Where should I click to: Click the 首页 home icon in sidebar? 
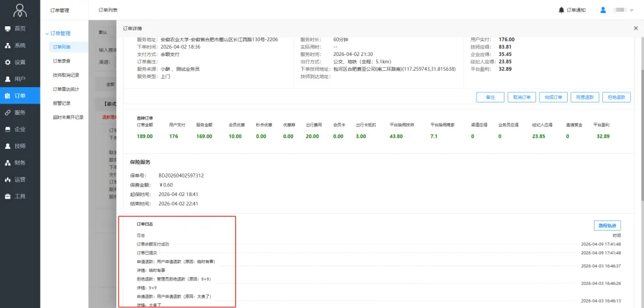click(x=8, y=29)
